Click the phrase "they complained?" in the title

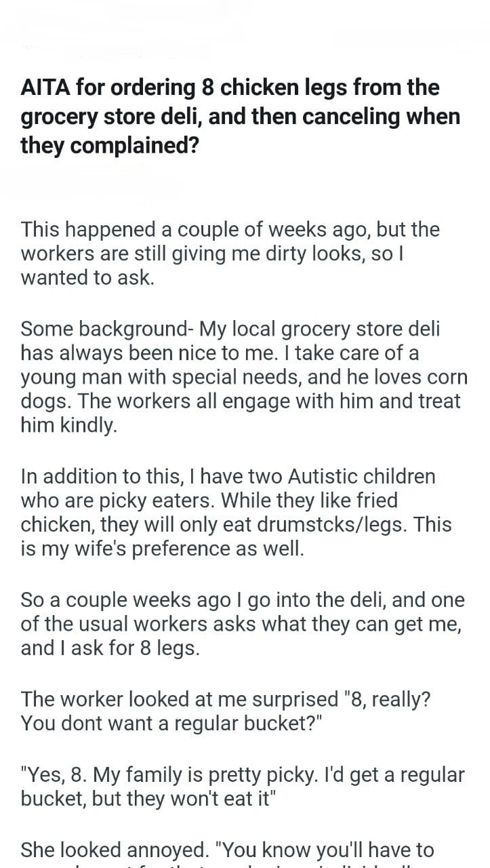point(110,145)
